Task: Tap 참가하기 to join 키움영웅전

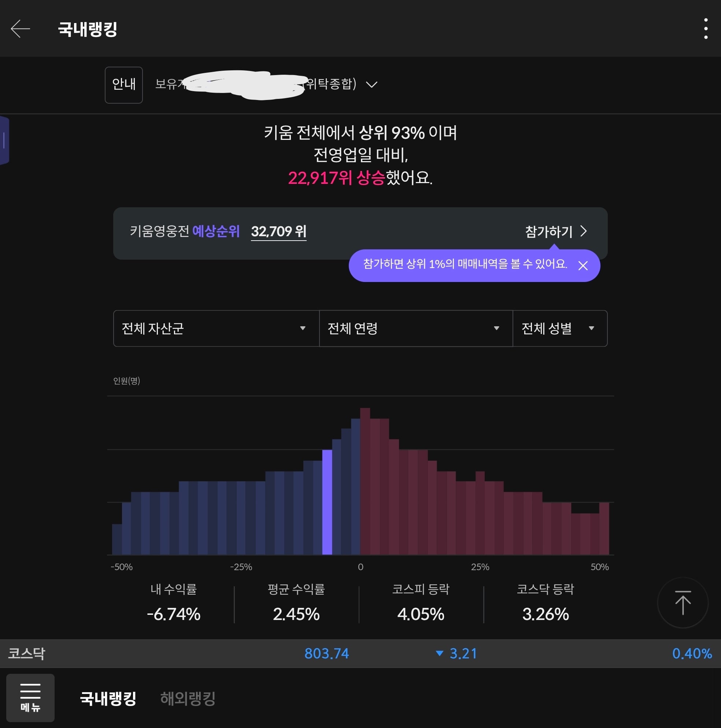Action: tap(556, 231)
